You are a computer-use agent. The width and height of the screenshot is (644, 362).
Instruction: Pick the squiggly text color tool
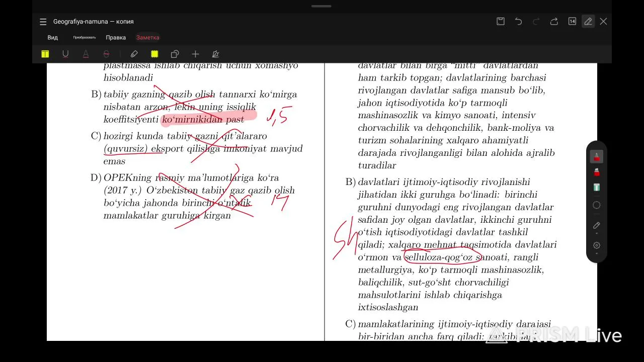(86, 54)
